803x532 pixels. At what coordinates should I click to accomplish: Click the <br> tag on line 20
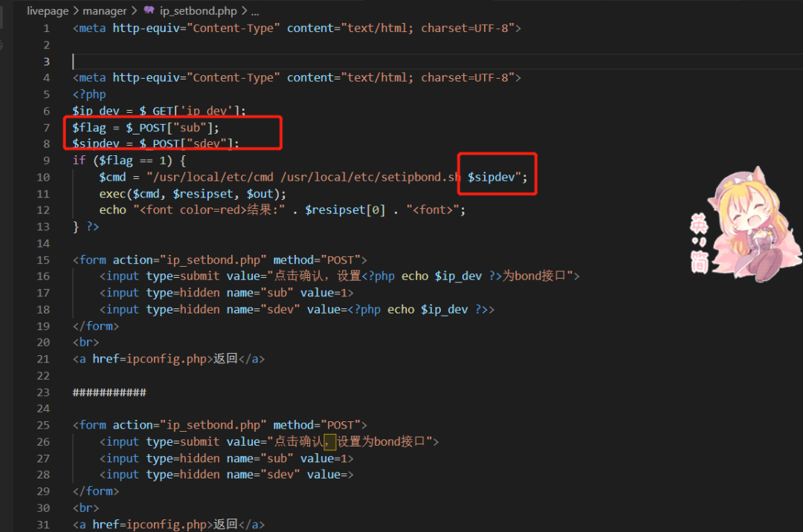click(86, 343)
